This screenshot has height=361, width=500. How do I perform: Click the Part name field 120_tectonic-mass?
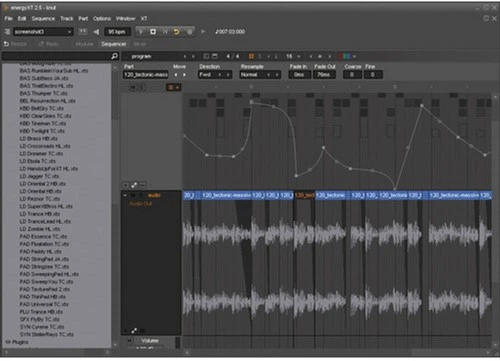[x=146, y=75]
